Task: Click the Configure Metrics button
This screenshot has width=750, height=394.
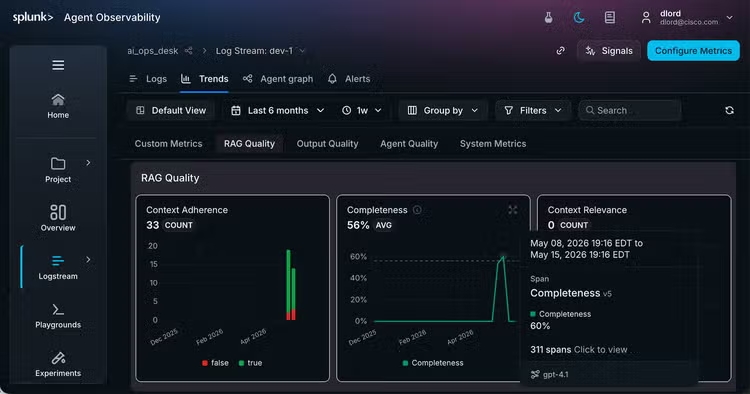Action: pyautogui.click(x=693, y=51)
